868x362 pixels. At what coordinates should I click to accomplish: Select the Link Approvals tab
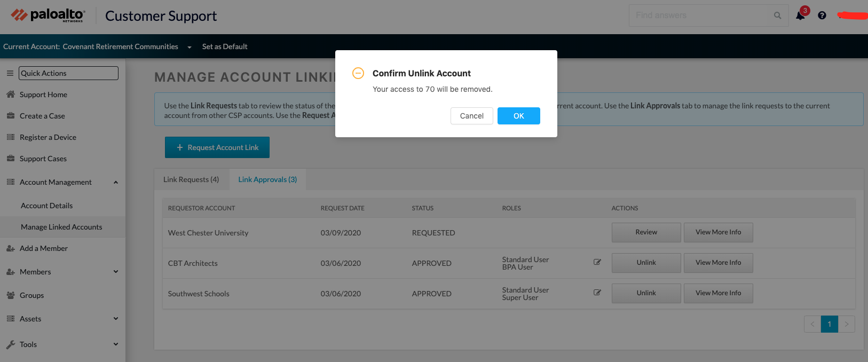pyautogui.click(x=267, y=179)
